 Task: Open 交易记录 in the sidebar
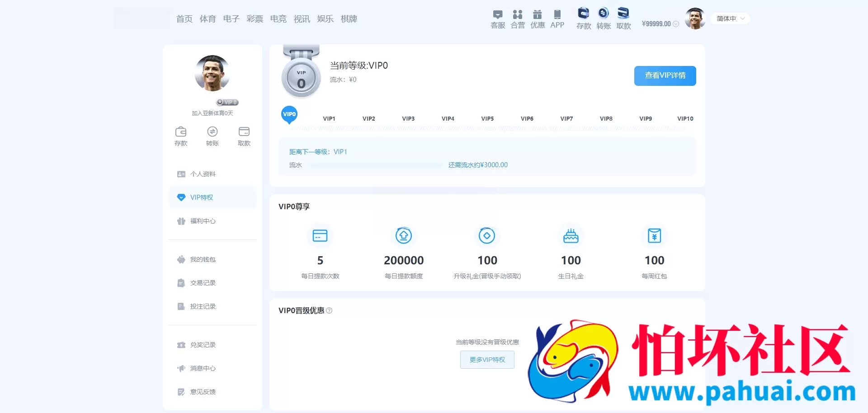coord(212,283)
